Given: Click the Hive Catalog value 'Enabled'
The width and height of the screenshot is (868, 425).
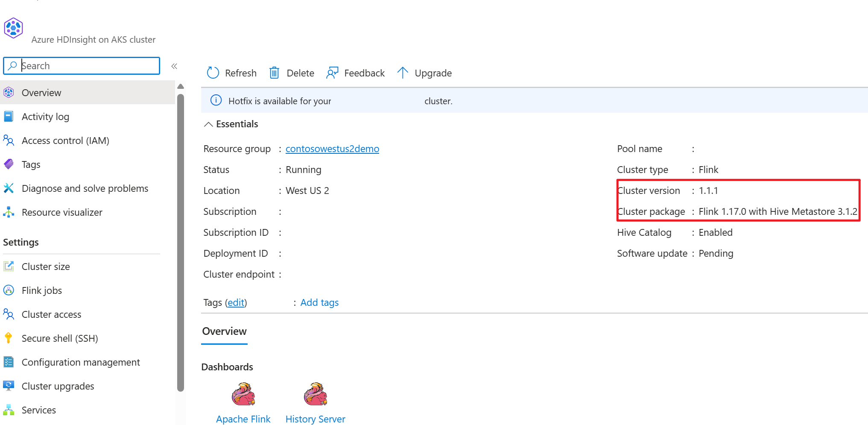Looking at the screenshot, I should pos(716,232).
